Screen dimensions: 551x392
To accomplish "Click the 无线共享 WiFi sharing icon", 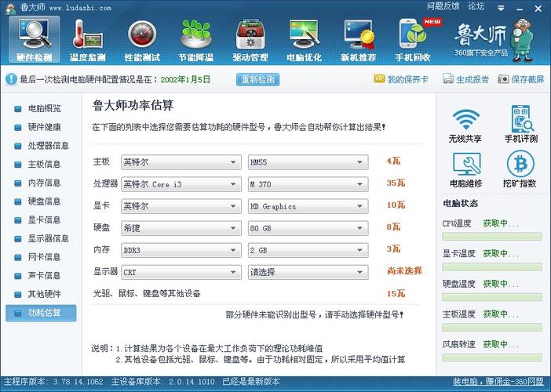I will [x=465, y=124].
